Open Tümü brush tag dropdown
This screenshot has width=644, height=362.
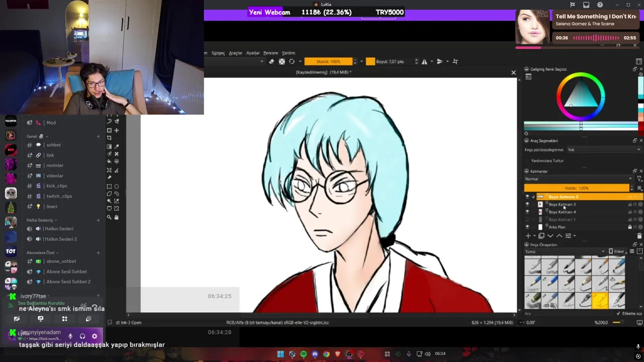[565, 251]
